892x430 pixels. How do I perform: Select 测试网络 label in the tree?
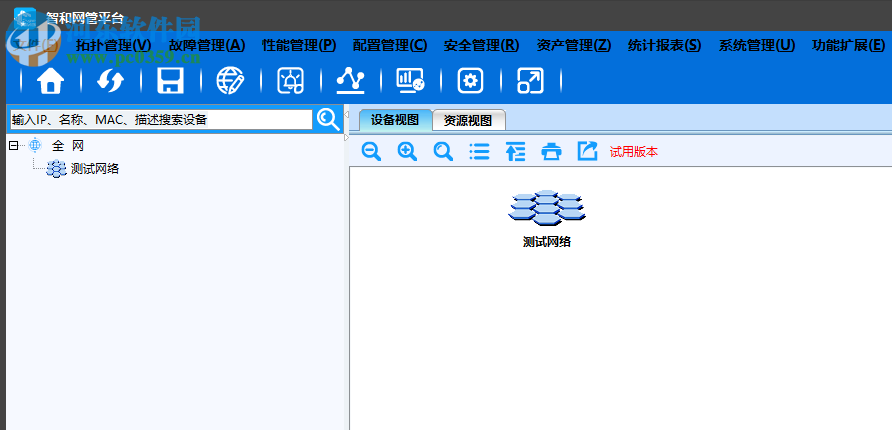coord(94,169)
